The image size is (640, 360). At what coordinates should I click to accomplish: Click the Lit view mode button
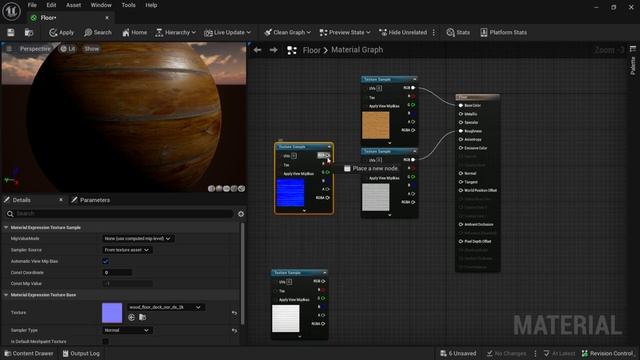coord(68,49)
